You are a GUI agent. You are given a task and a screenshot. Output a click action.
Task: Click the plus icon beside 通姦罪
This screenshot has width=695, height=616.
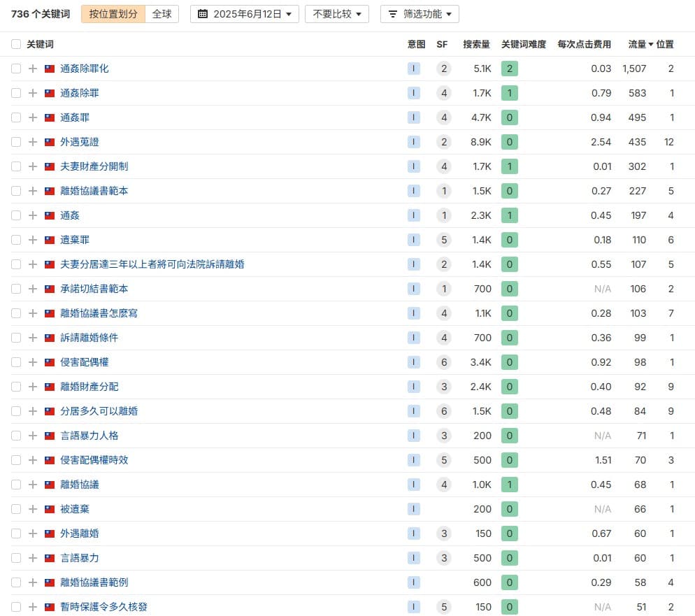[32, 117]
